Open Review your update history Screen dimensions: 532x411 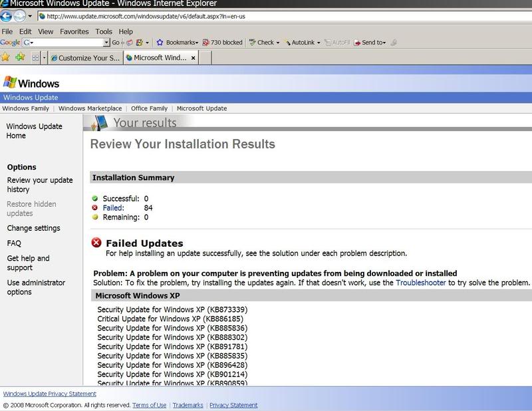click(40, 185)
